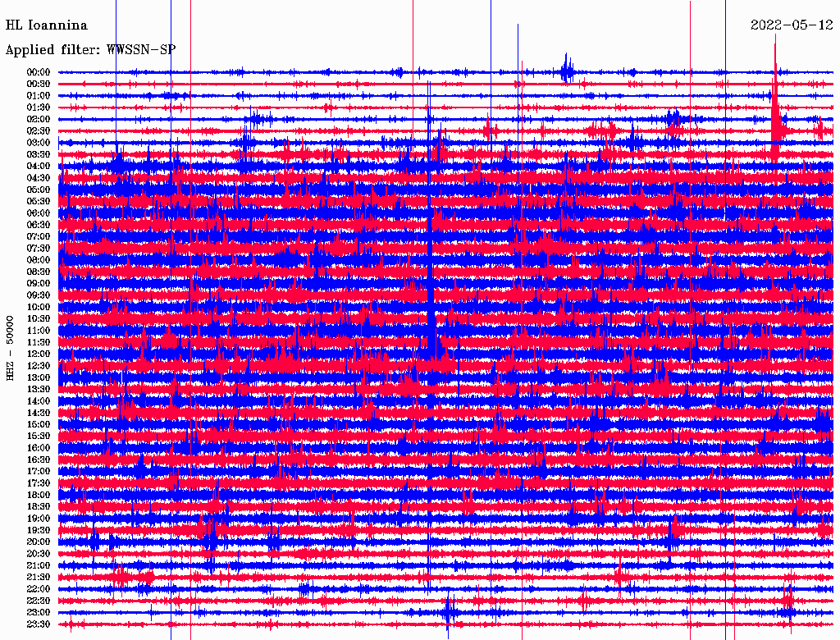Image resolution: width=840 pixels, height=640 pixels.
Task: Click the 00:30 time label
Action: 39,85
